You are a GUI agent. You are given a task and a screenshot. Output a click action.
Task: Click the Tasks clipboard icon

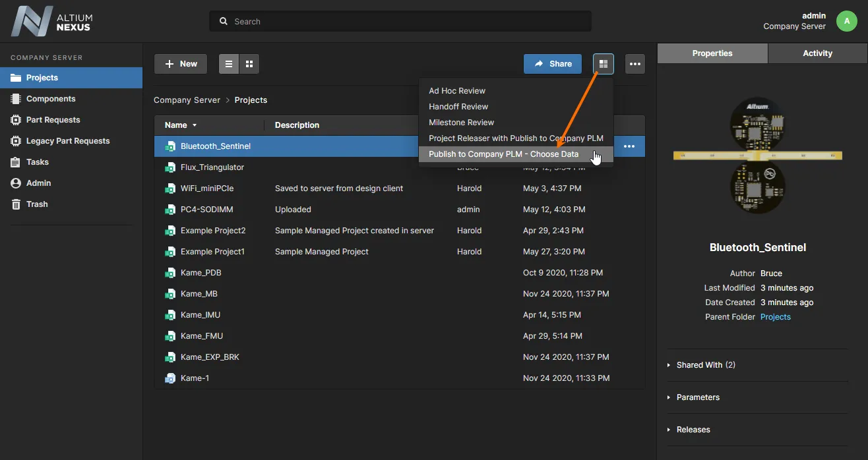click(x=16, y=162)
